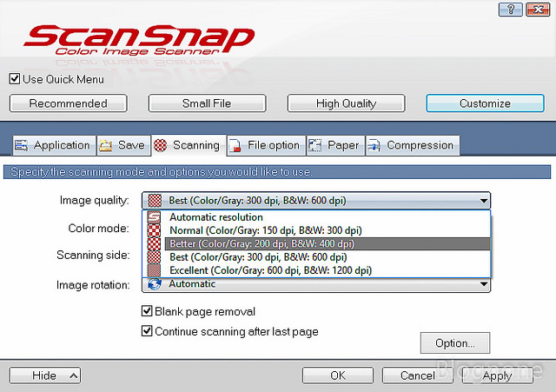Toggle Blank page removal checkbox
This screenshot has height=392, width=556.
[x=147, y=311]
